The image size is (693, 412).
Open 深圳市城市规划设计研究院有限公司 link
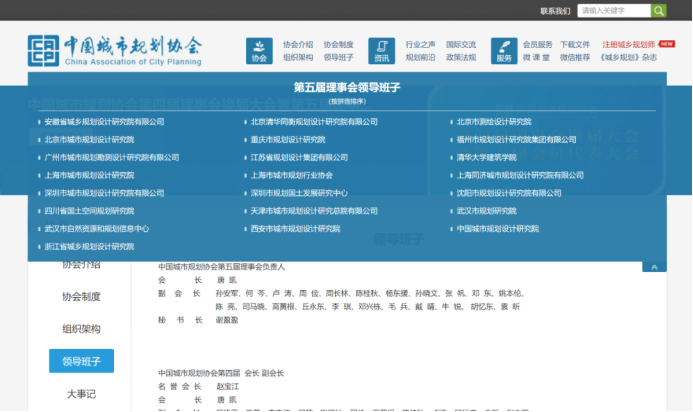(x=104, y=193)
